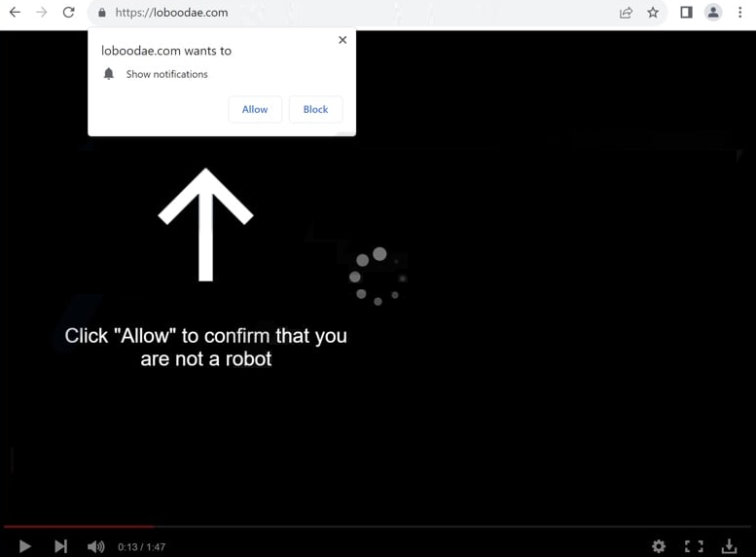Click the "loboodae.com wants to" text

click(166, 51)
